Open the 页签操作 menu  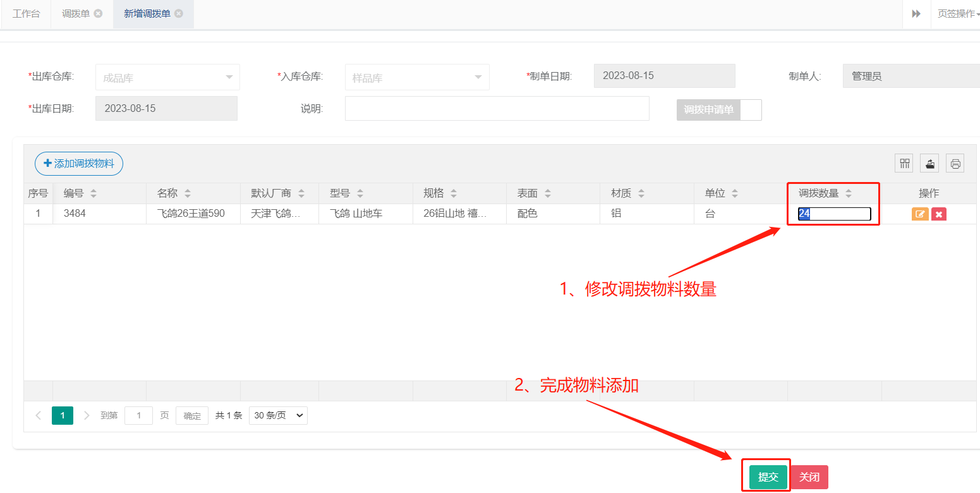957,14
